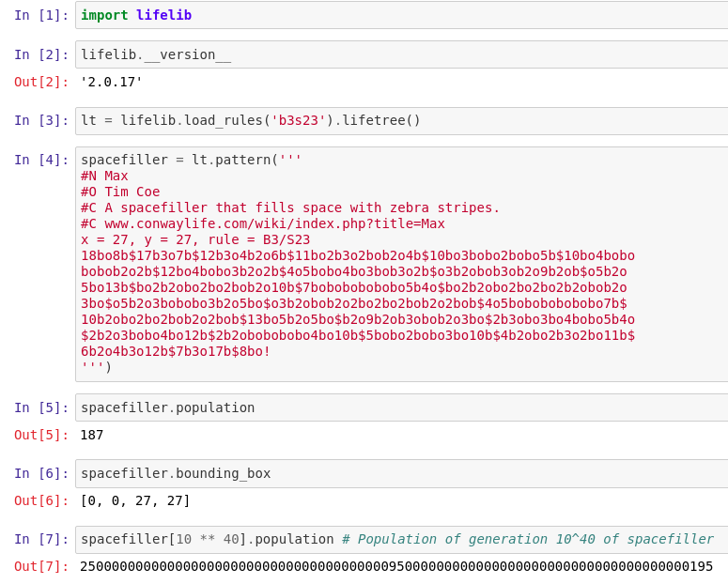This screenshot has height=584, width=728.
Task: Click the RLE line starting '$2b2o3bobo4bo12b'
Action: (358, 335)
